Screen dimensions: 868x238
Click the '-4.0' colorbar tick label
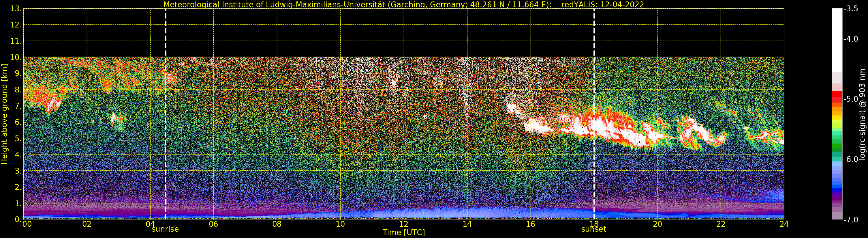(x=851, y=39)
